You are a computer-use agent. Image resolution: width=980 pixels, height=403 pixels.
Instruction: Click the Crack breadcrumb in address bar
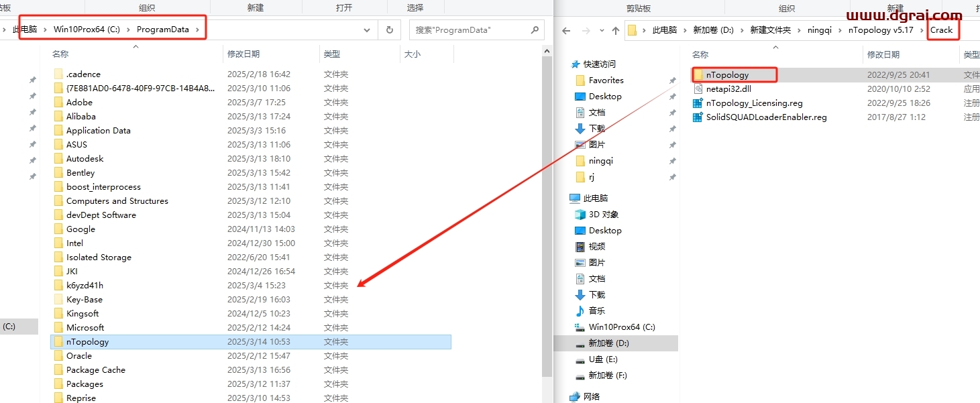[941, 30]
